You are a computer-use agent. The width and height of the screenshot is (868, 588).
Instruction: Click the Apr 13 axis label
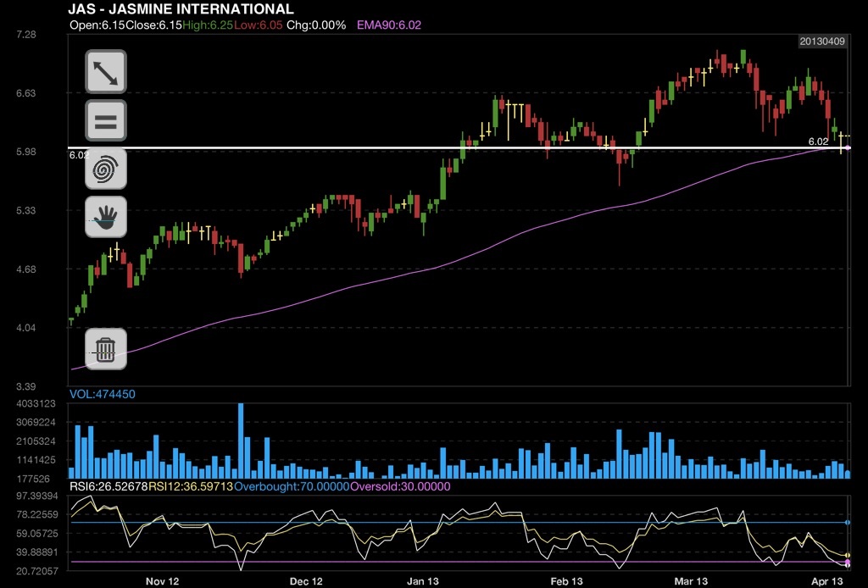click(827, 581)
